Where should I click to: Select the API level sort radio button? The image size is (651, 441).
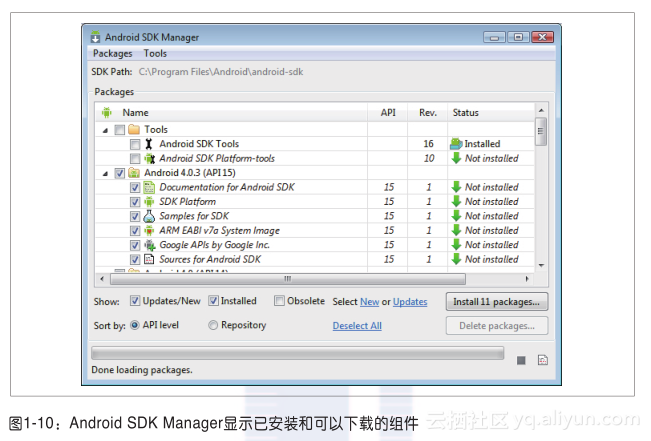(135, 325)
